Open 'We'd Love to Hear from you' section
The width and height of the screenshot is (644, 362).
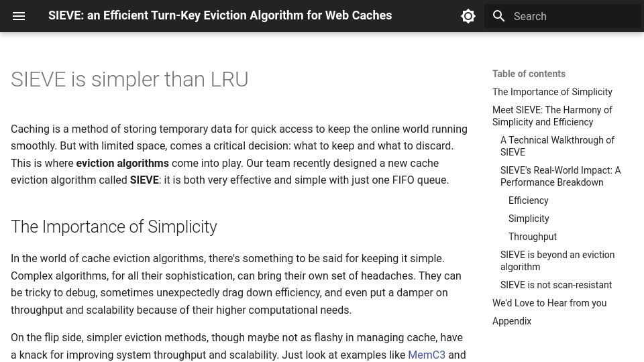point(549,303)
